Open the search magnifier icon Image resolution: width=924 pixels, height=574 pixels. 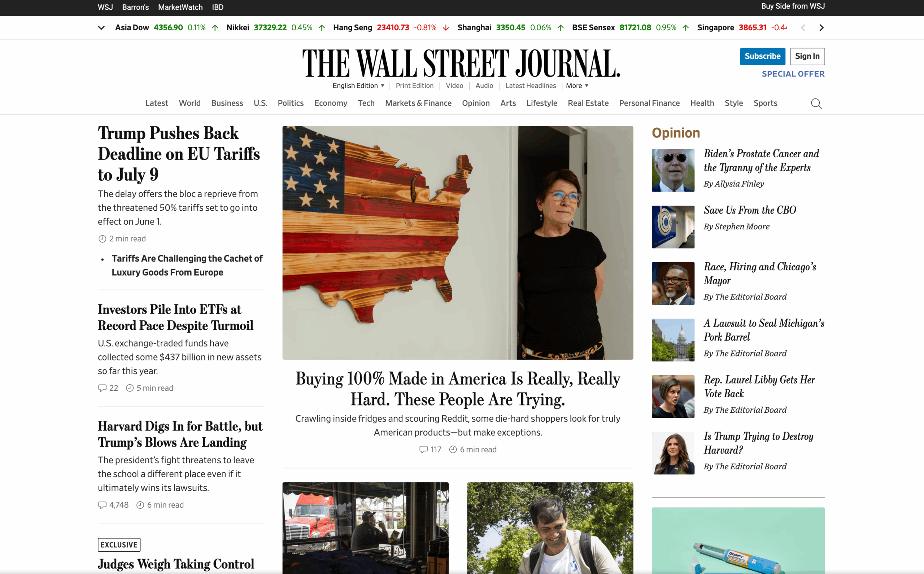point(816,103)
